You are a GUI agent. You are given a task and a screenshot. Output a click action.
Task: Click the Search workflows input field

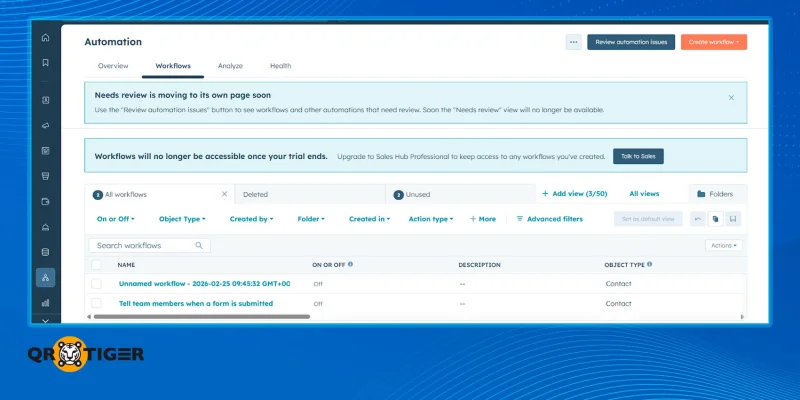pos(149,245)
